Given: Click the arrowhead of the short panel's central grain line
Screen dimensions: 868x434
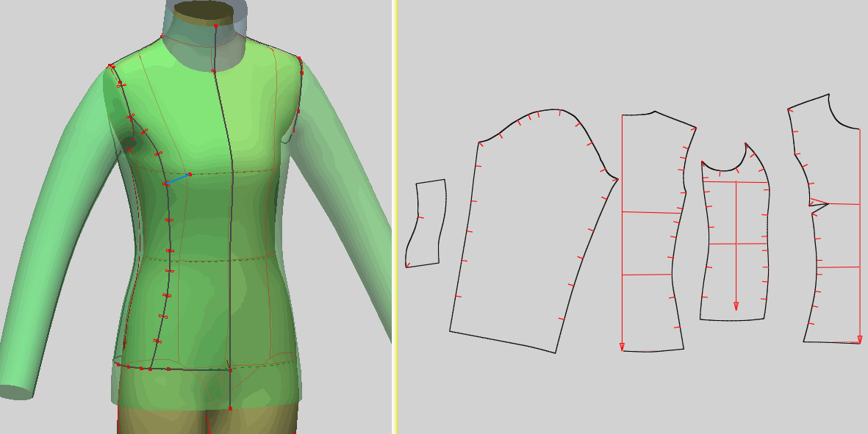Looking at the screenshot, I should pos(736,305).
